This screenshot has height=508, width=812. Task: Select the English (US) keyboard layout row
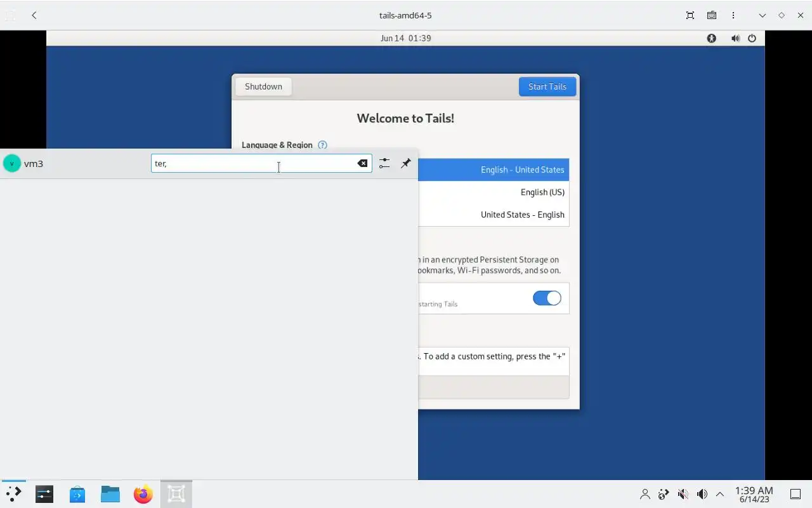coord(494,192)
